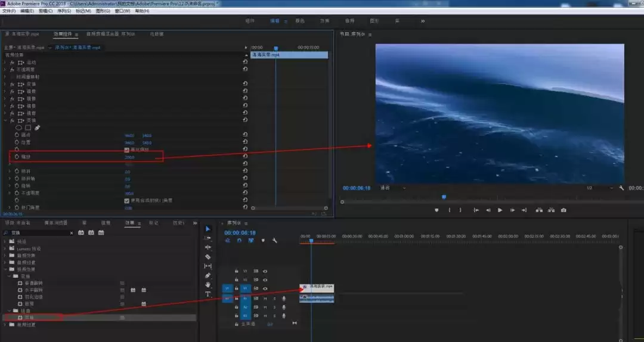Viewport: 644px width, 342px height.
Task: Add a marker in the program monitor
Action: (436, 210)
